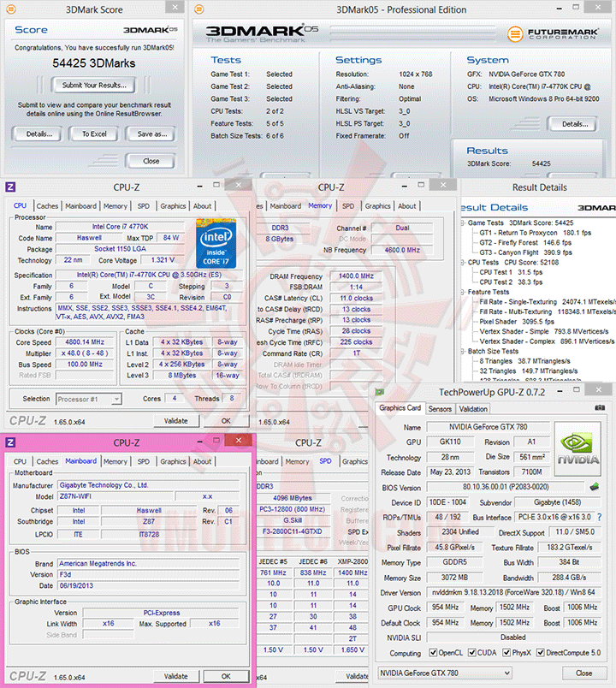This screenshot has width=616, height=688.
Task: Select the 8 Triangles batch result row
Action: [x=524, y=361]
